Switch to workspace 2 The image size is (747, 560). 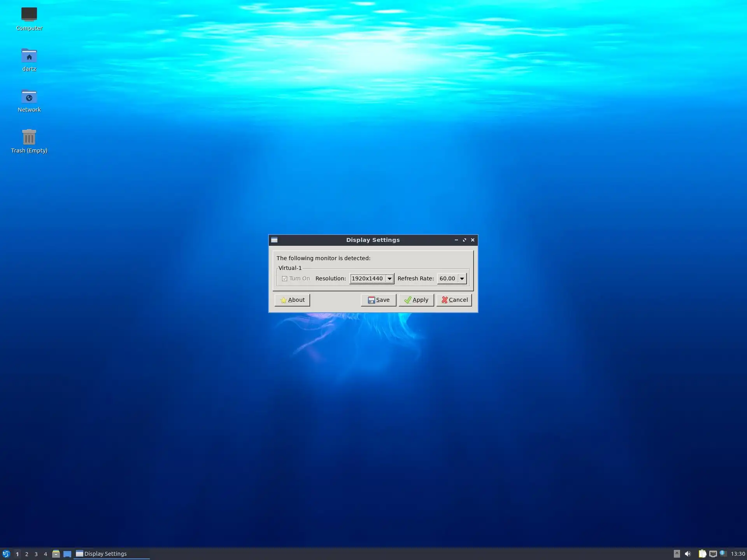26,554
